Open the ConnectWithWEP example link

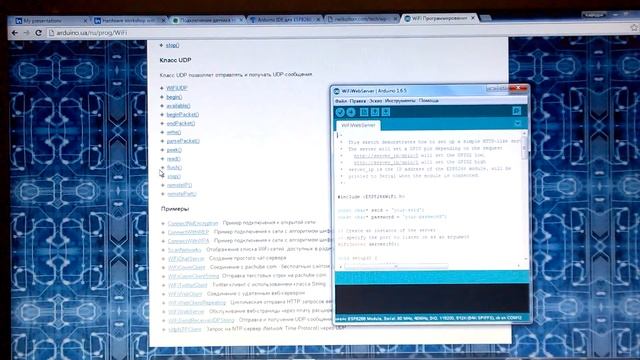point(188,232)
